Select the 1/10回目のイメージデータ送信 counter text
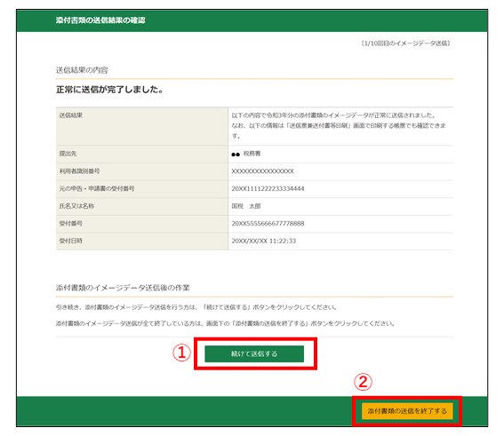Viewport: 504px width, 436px height. pos(405,44)
